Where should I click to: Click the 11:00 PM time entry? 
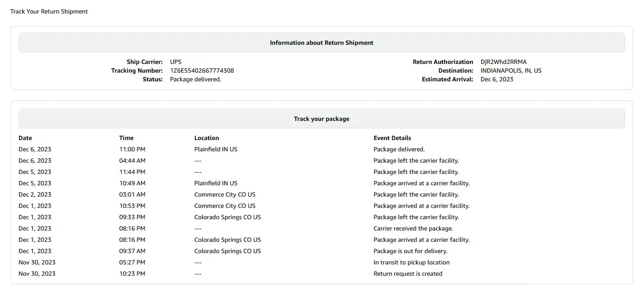(x=132, y=149)
